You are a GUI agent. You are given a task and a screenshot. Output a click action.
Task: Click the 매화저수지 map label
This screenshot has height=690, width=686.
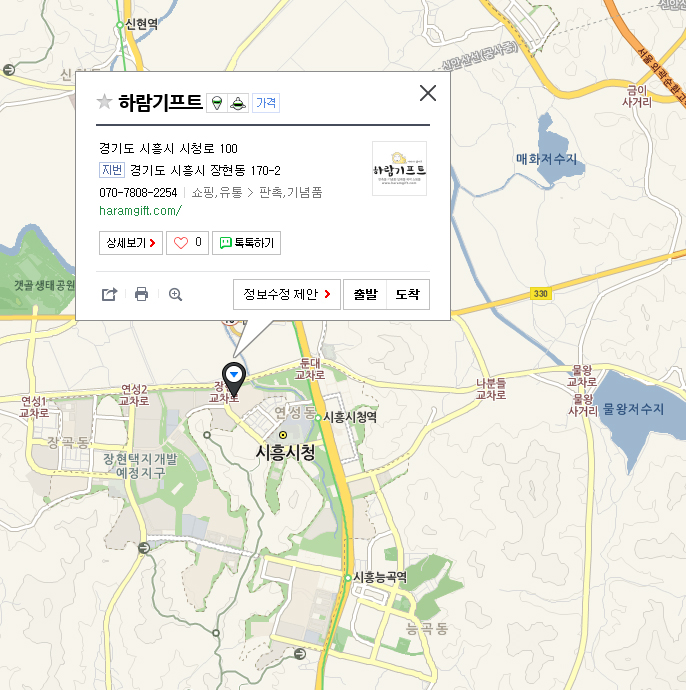coord(546,159)
